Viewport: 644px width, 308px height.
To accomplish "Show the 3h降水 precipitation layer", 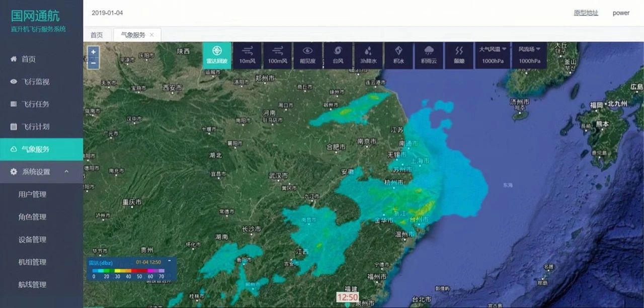I will 368,55.
